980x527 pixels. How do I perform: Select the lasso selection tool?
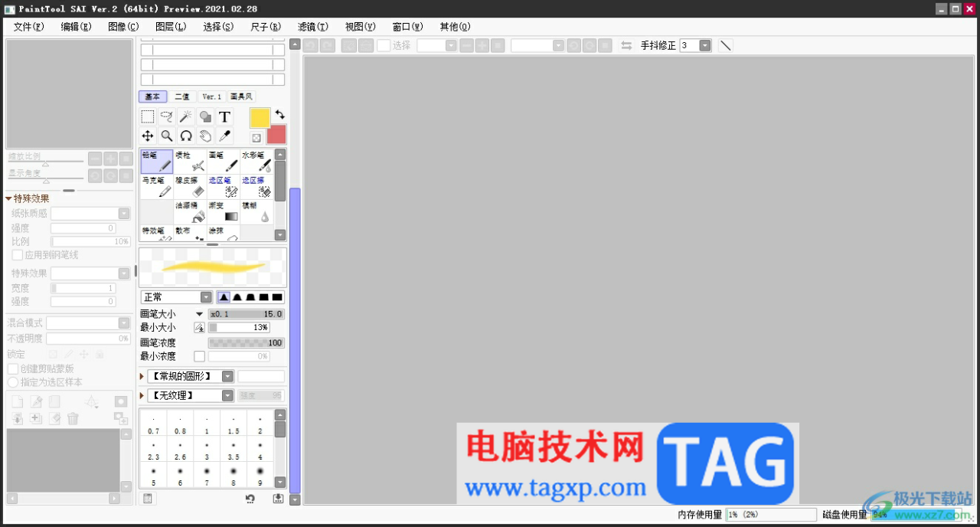[x=167, y=116]
